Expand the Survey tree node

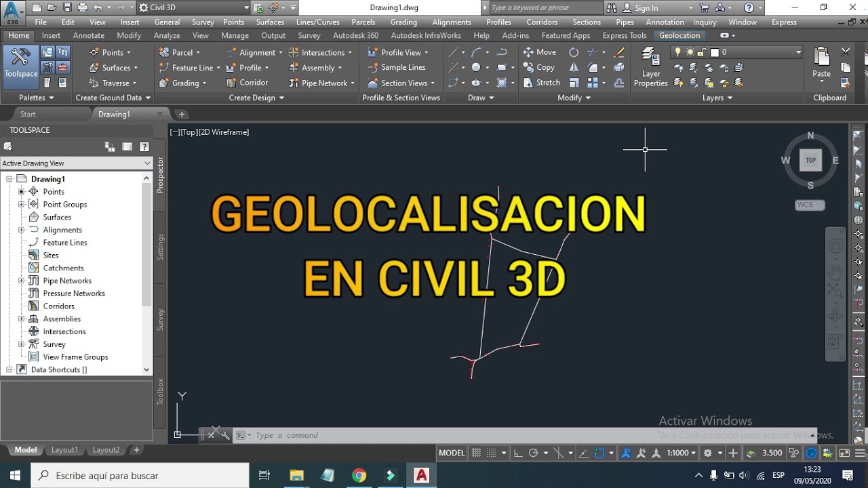(21, 344)
